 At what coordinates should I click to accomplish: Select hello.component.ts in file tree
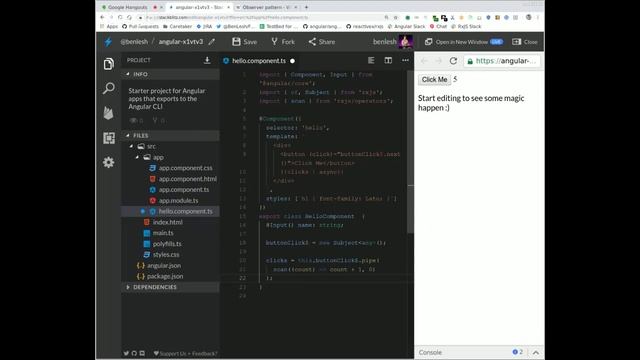(171, 211)
